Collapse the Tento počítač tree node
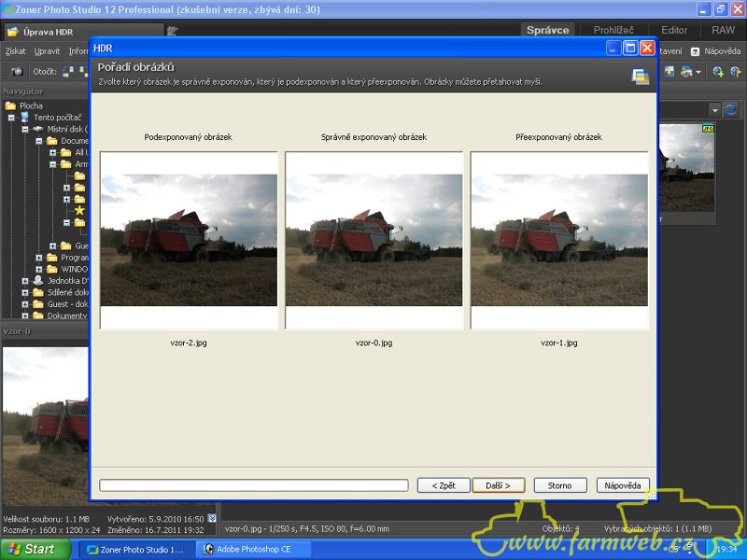The width and height of the screenshot is (747, 560). pos(12,118)
